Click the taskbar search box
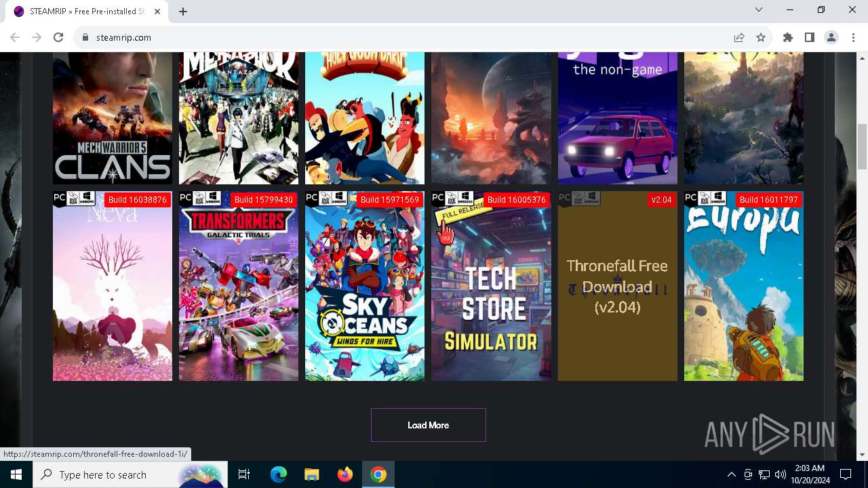 [x=130, y=474]
